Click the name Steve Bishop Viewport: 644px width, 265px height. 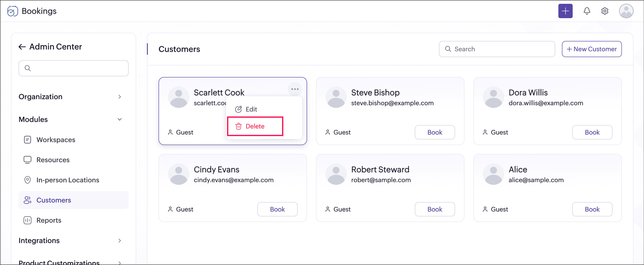click(x=375, y=93)
